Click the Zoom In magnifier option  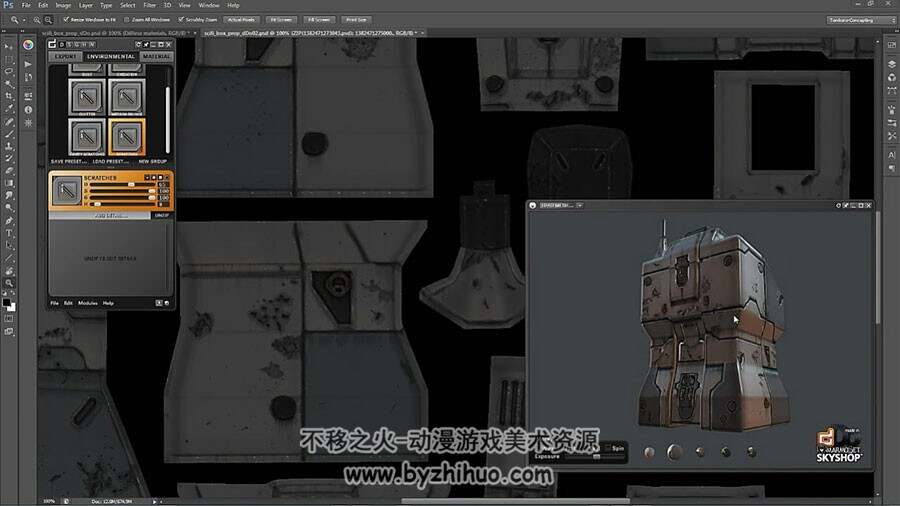(37, 20)
